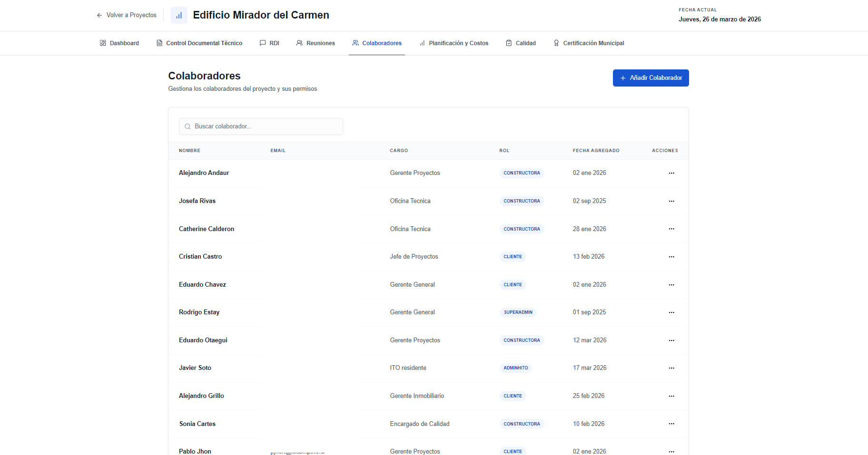This screenshot has width=868, height=455.
Task: Click the name Eduardo Chavez
Action: 202,285
